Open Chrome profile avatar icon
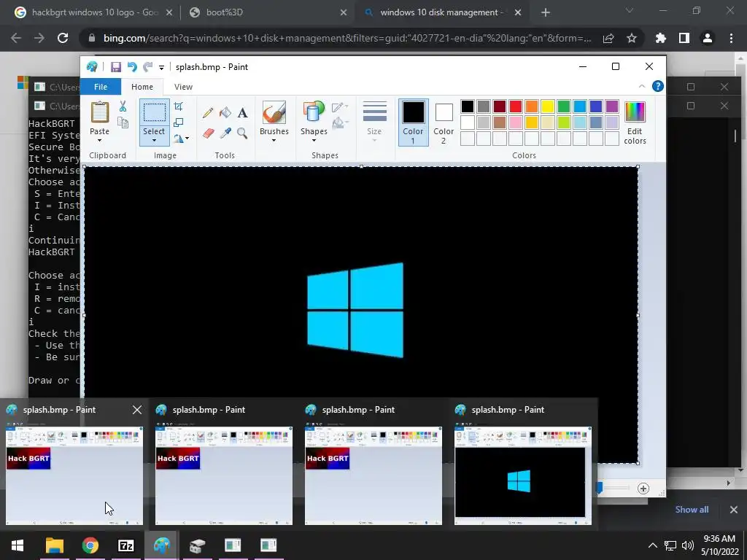The width and height of the screenshot is (747, 560). tap(708, 38)
